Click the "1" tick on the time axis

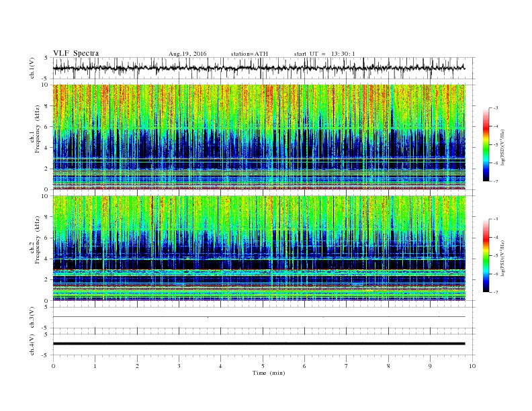(95, 366)
